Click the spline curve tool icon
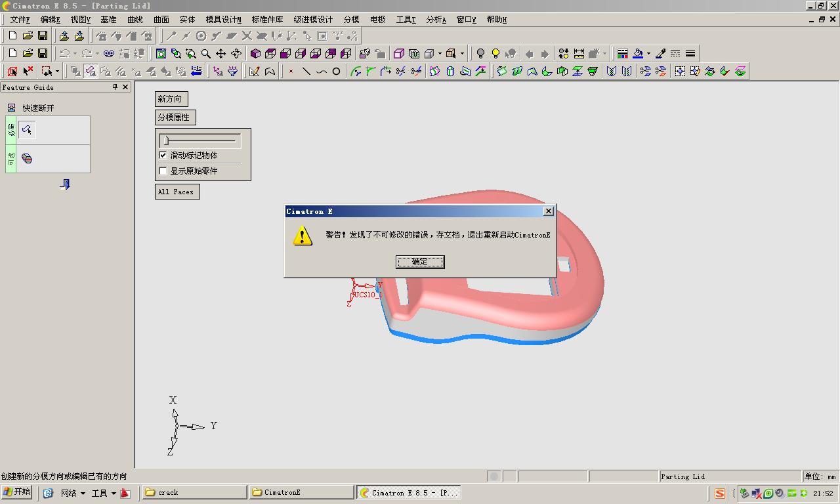This screenshot has height=504, width=840. (x=321, y=71)
